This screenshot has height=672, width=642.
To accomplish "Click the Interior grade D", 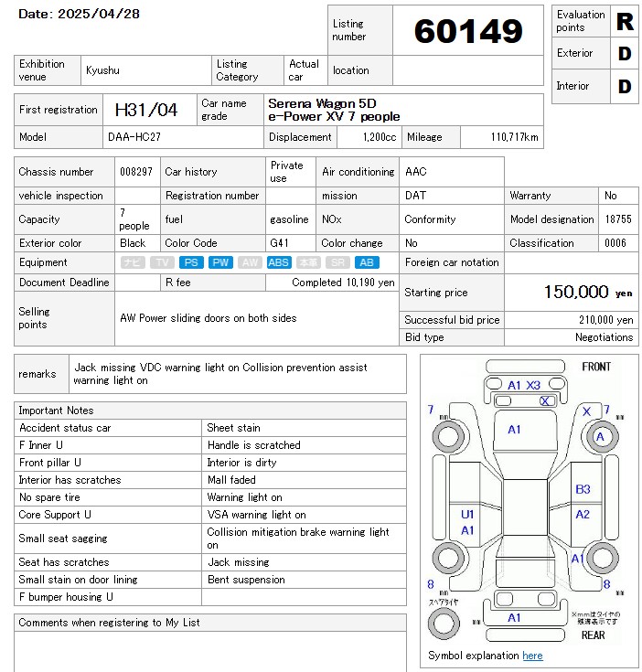I will [x=625, y=87].
